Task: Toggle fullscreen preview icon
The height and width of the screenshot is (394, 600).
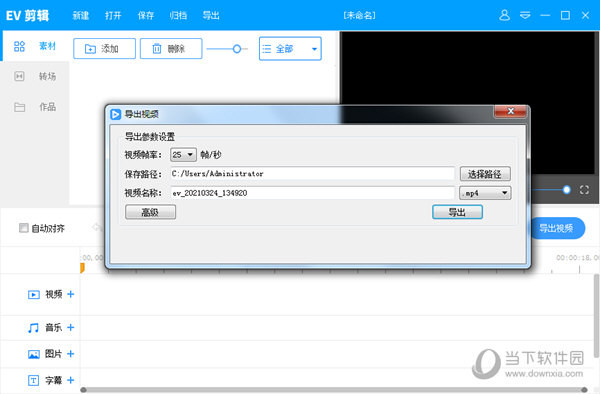Action: coord(584,190)
